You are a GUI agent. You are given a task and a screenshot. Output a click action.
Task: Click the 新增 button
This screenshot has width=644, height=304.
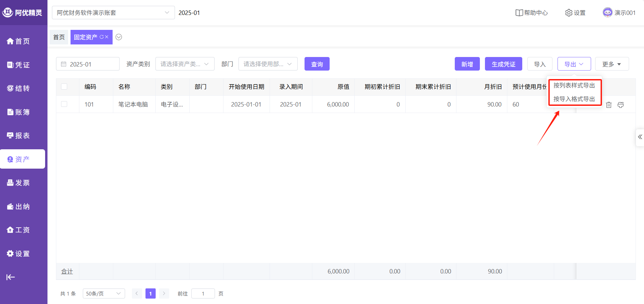(467, 64)
